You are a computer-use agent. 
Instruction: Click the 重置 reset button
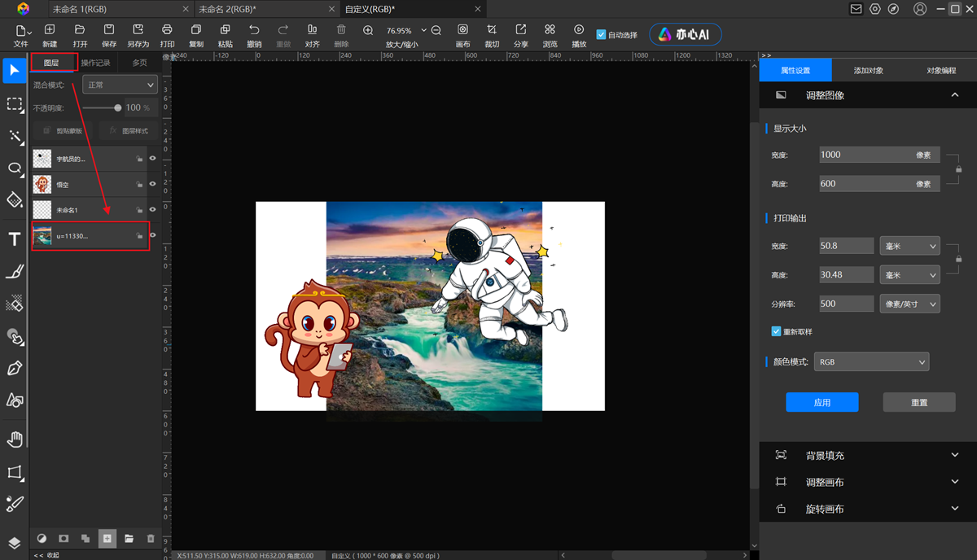point(919,402)
